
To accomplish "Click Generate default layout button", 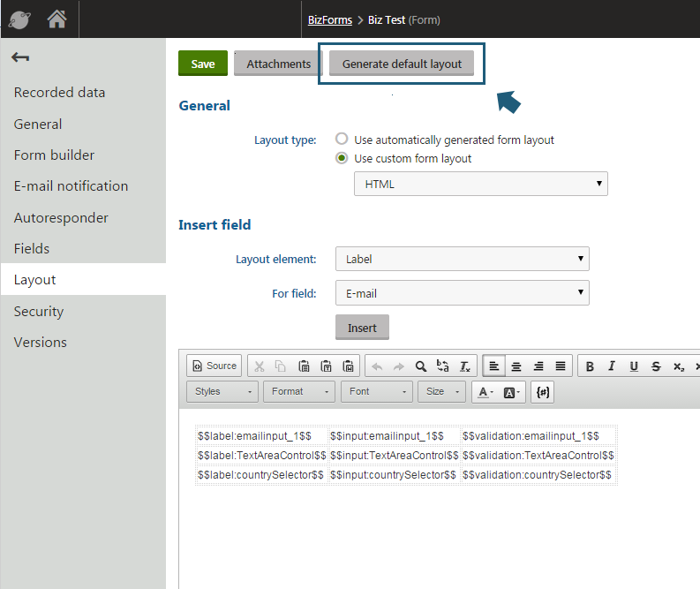I will (x=402, y=64).
